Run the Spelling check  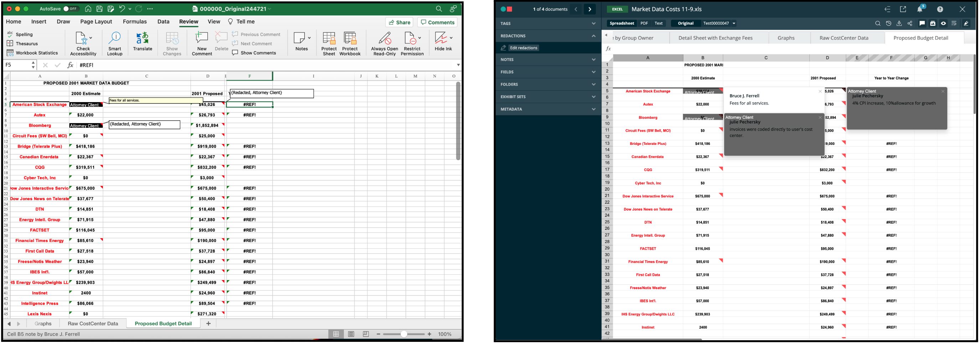(x=20, y=34)
